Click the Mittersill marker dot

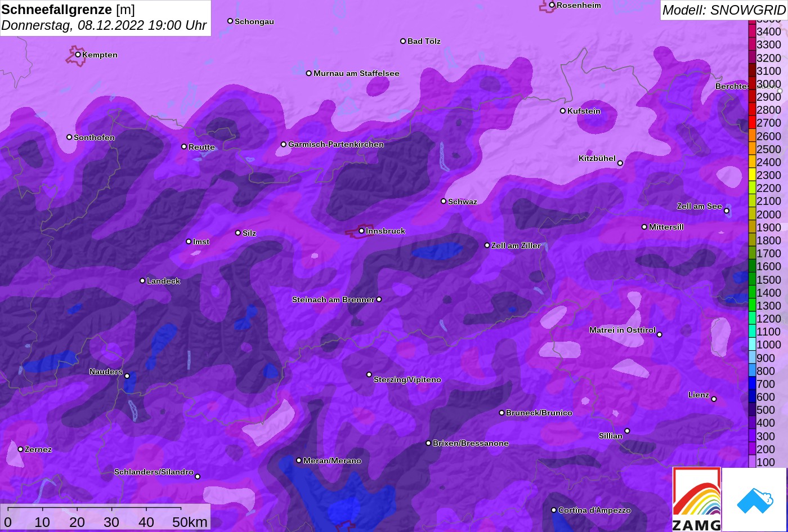(x=644, y=227)
